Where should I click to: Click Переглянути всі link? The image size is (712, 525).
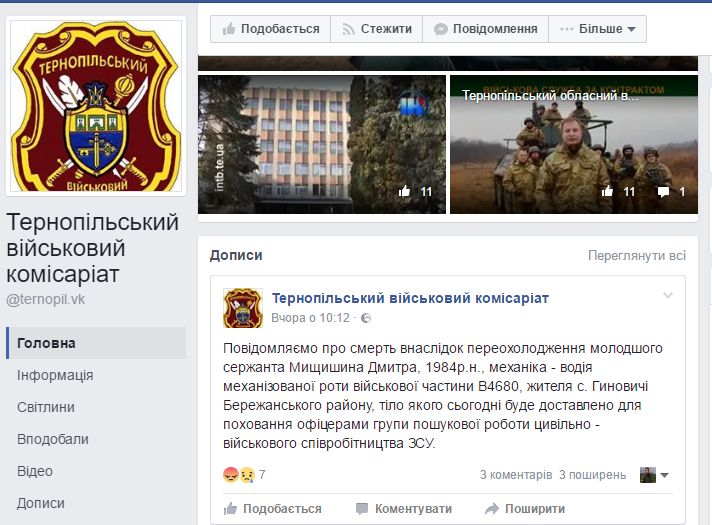(637, 256)
